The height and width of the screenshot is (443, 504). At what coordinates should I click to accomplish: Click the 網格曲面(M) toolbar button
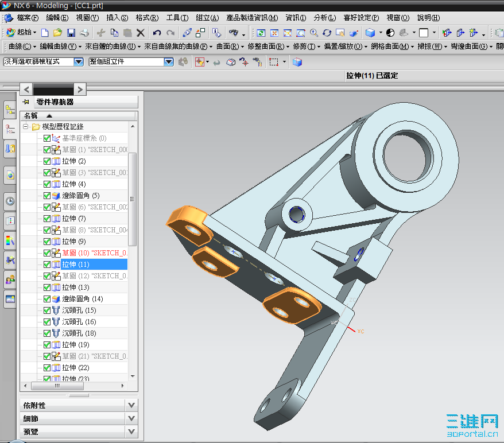pos(393,46)
